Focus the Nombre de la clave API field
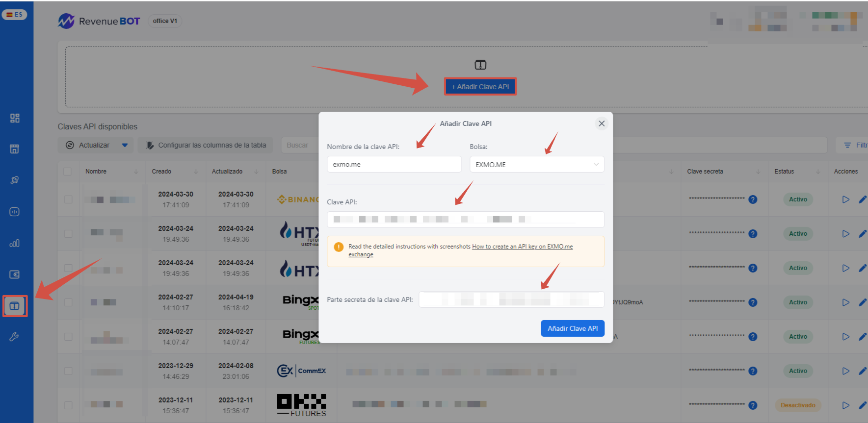This screenshot has height=423, width=868. tap(394, 164)
